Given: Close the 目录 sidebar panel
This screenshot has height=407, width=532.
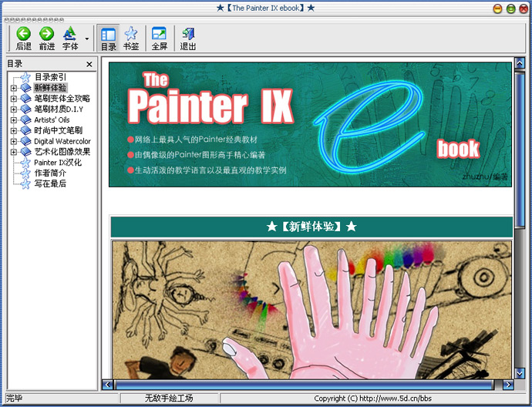Looking at the screenshot, I should click(89, 64).
